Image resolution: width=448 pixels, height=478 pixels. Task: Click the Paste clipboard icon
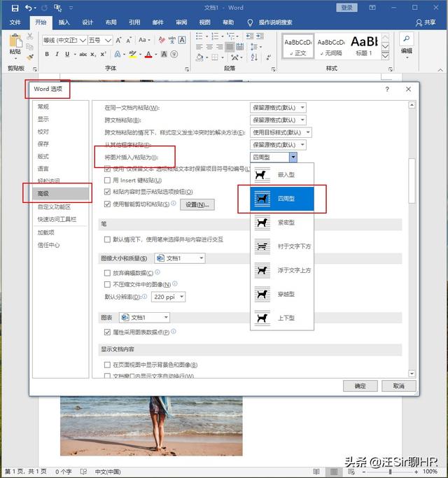pos(15,41)
